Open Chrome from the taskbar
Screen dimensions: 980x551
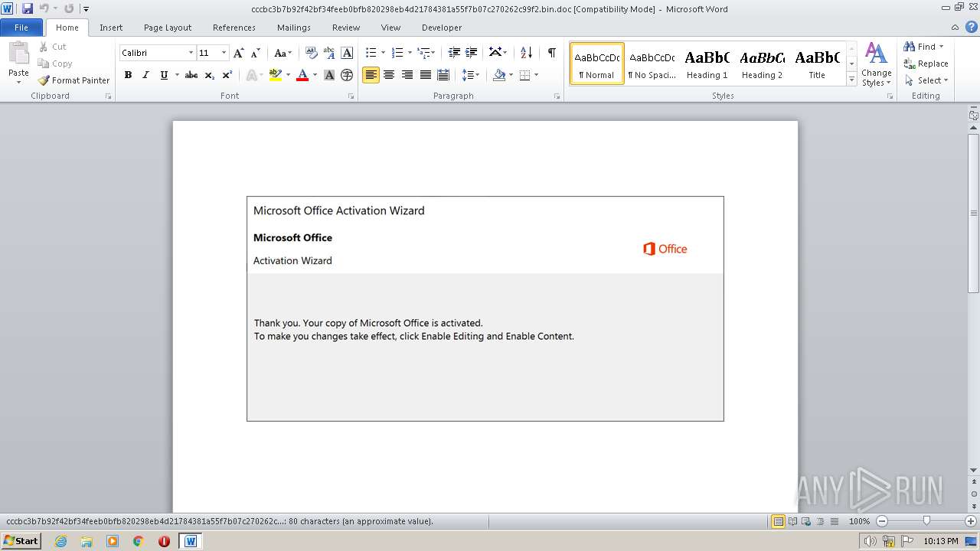pos(138,541)
